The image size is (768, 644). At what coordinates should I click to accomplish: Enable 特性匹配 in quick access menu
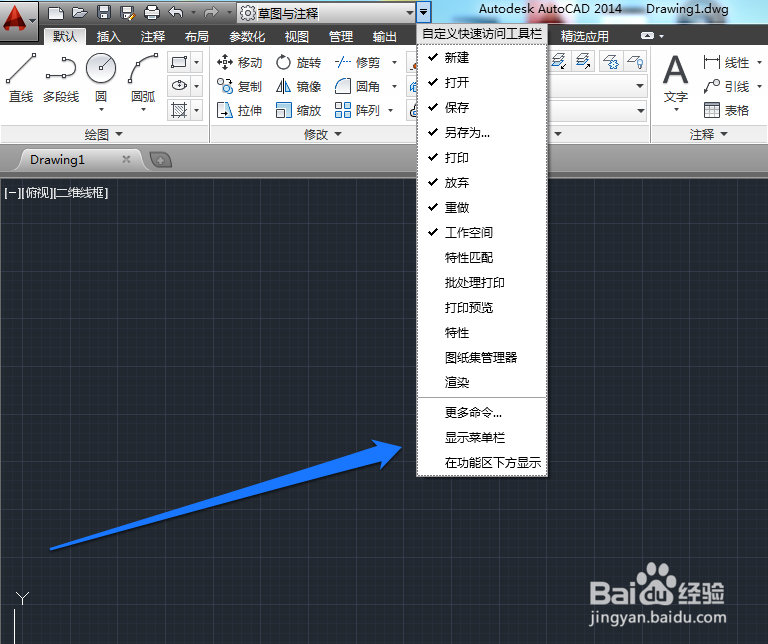click(482, 258)
